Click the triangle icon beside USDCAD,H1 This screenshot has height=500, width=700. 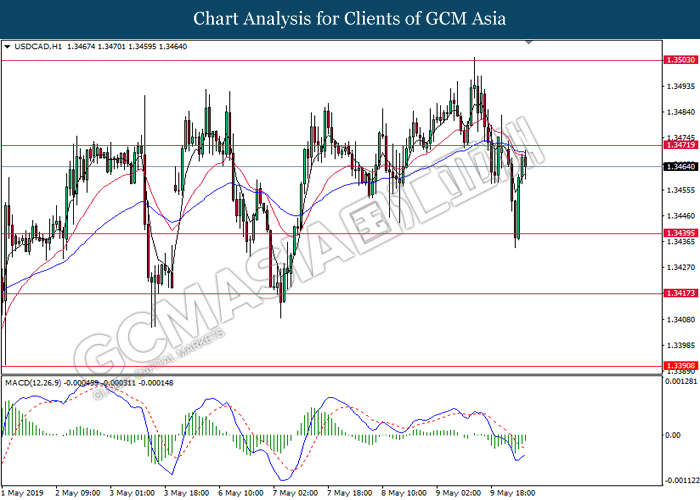pyautogui.click(x=8, y=46)
